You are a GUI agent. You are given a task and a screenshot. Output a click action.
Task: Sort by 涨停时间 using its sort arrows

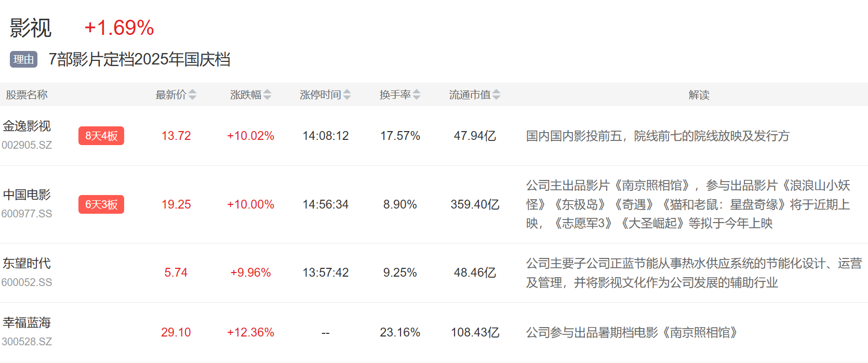(x=347, y=95)
